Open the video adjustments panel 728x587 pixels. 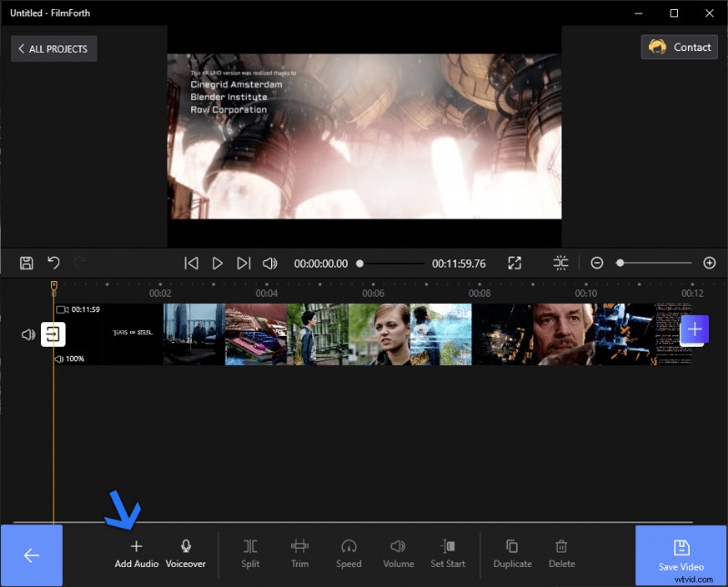(x=561, y=263)
